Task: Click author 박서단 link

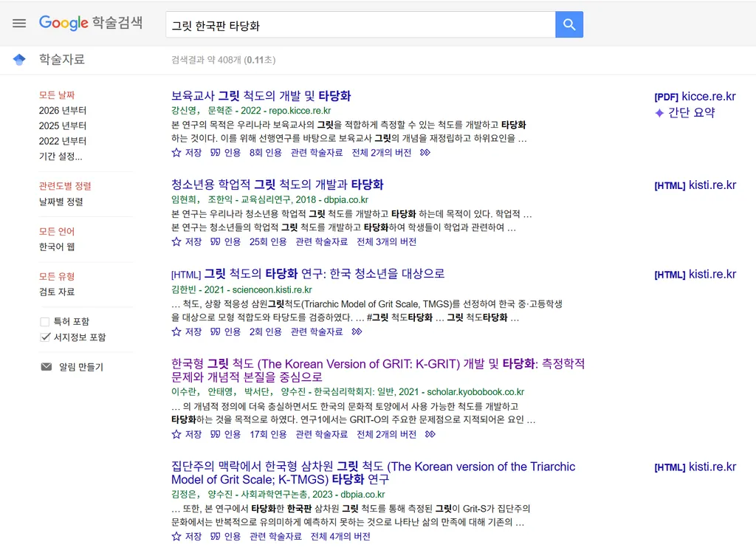Action: 256,392
